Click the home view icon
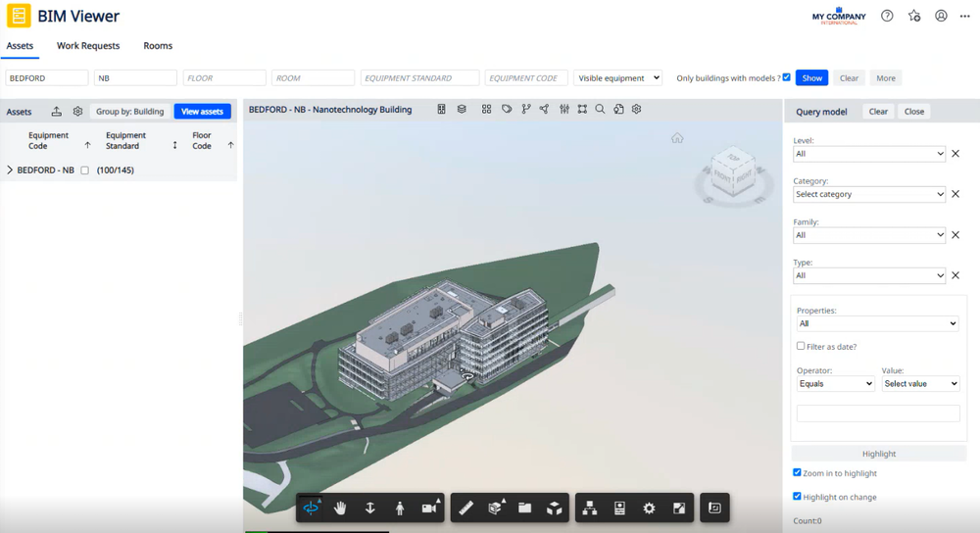Image resolution: width=980 pixels, height=533 pixels. 677,138
